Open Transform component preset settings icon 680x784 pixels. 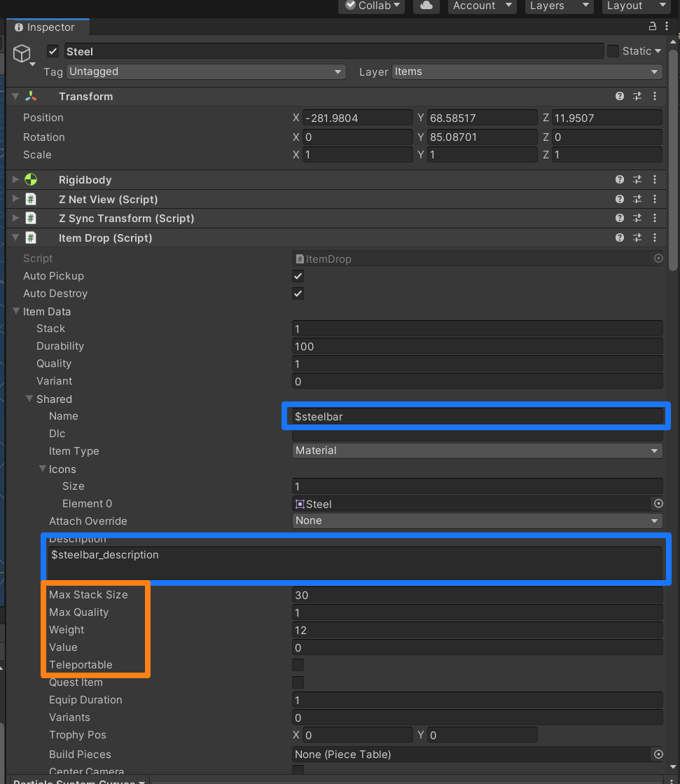coord(637,96)
